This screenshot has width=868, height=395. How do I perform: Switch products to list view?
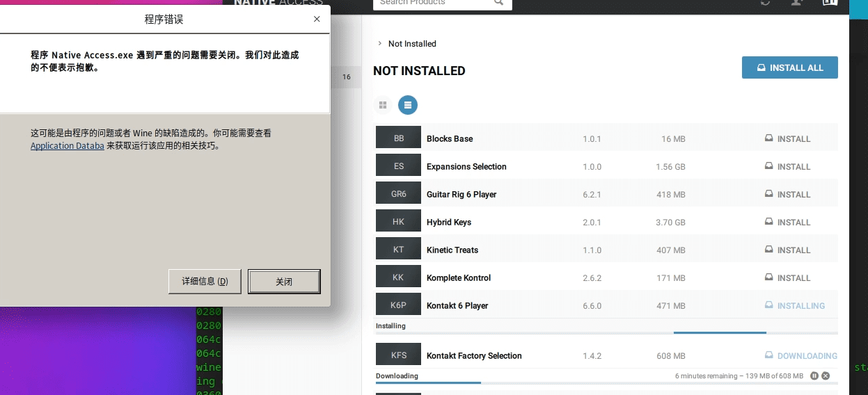408,105
